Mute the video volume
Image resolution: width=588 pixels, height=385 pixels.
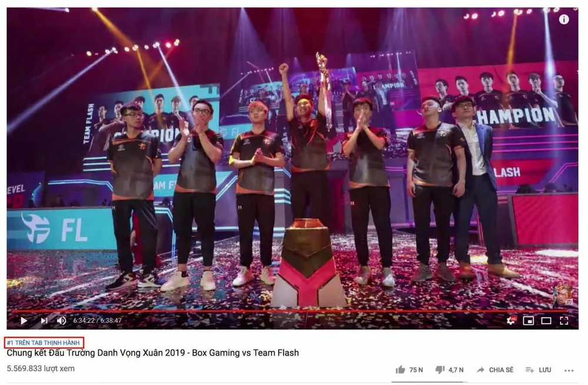[61, 320]
